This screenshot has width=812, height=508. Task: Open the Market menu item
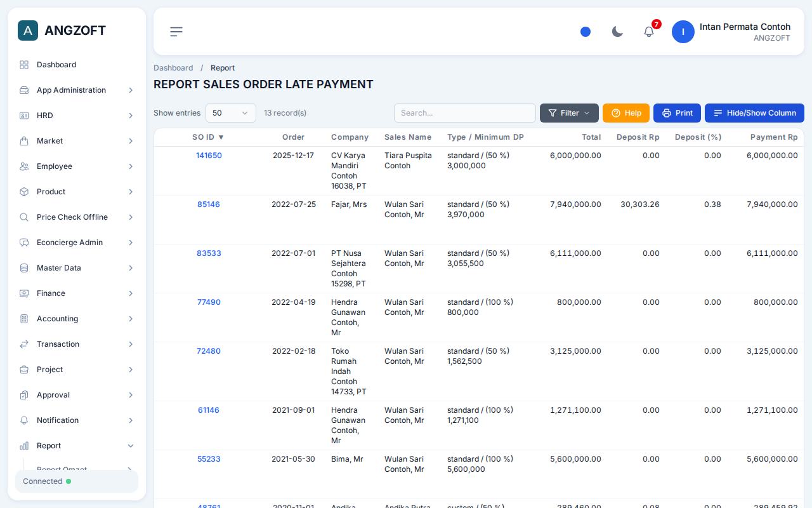(x=77, y=141)
